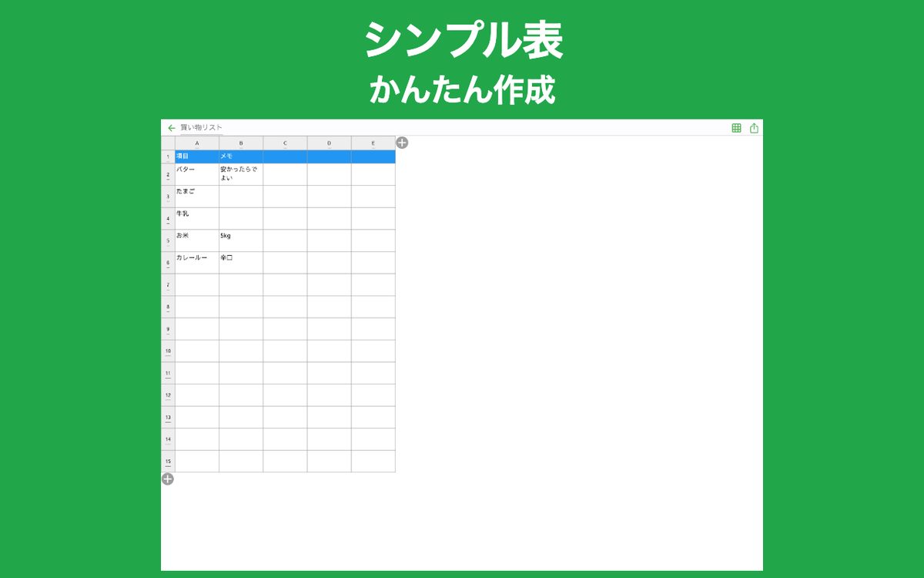The height and width of the screenshot is (578, 924).
Task: Select the empty cell next to たまご in column B
Action: [241, 197]
